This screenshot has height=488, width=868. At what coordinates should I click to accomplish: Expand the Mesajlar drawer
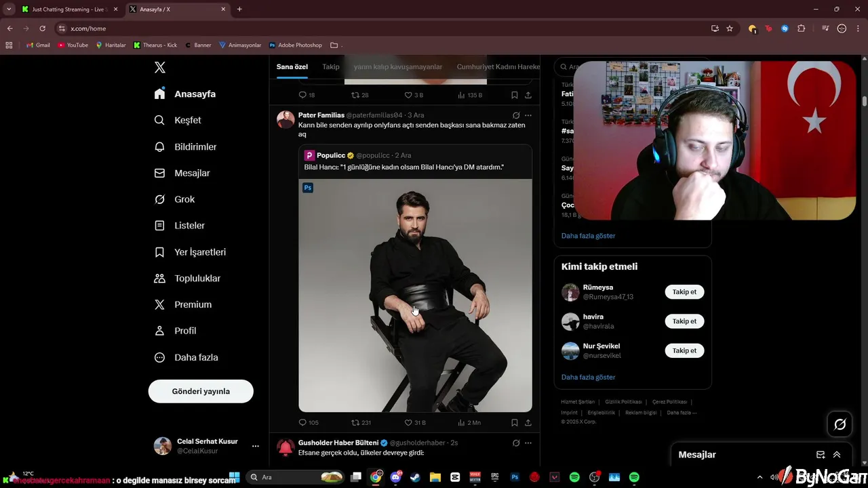click(837, 455)
